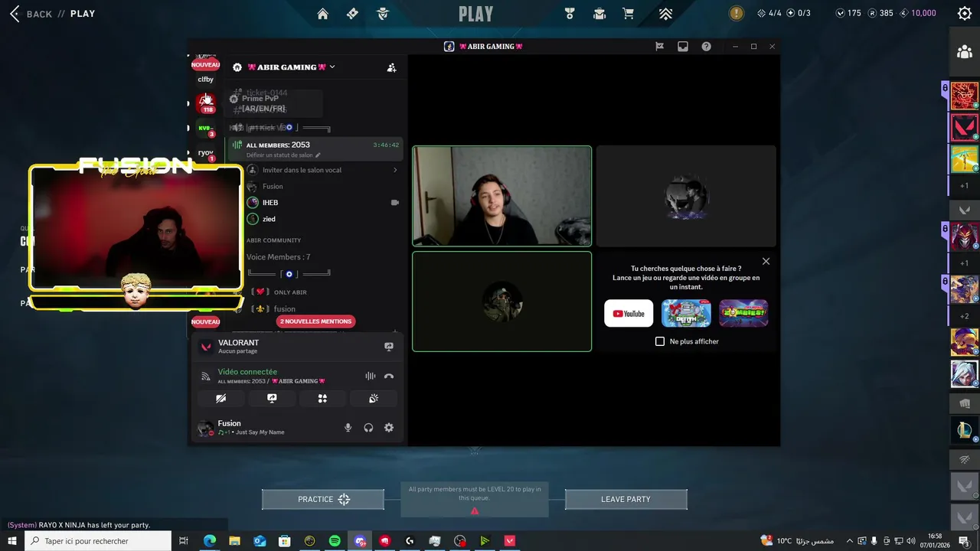Click Fusion user avatar in bottom panel
This screenshot has width=980, height=551.
coord(205,428)
